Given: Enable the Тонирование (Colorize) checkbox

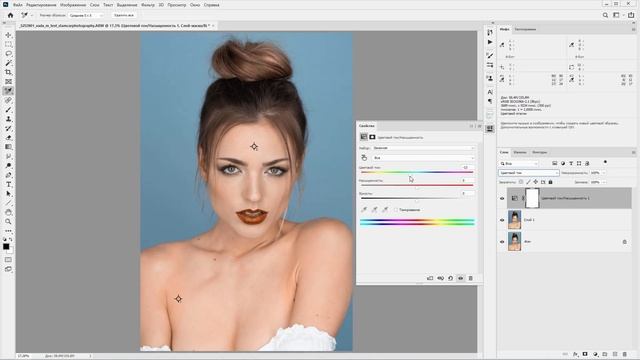Looking at the screenshot, I should 396,210.
